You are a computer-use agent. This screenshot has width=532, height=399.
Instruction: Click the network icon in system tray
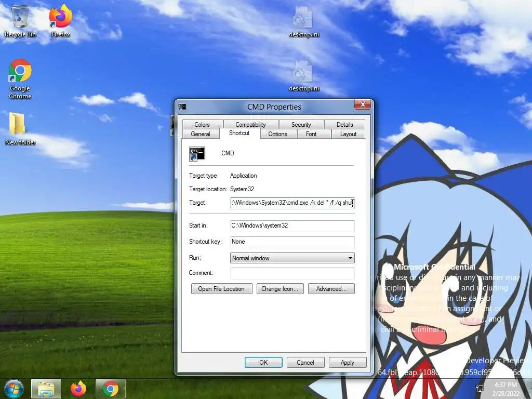480,389
